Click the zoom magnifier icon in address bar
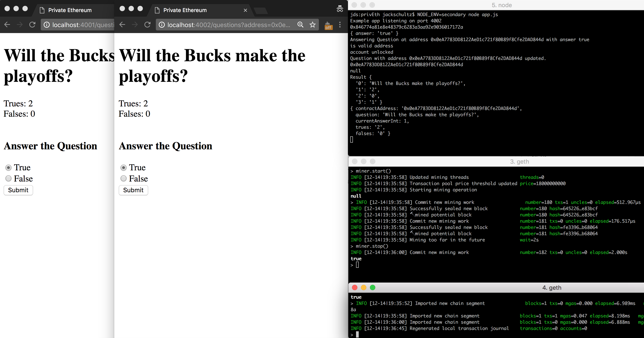Image resolution: width=644 pixels, height=338 pixels. pyautogui.click(x=300, y=25)
